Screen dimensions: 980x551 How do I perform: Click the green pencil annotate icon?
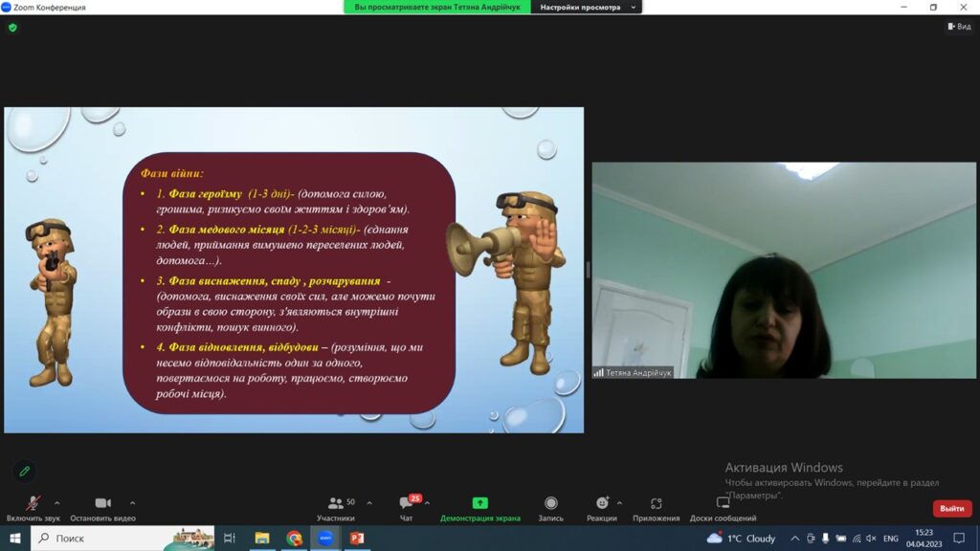point(25,471)
